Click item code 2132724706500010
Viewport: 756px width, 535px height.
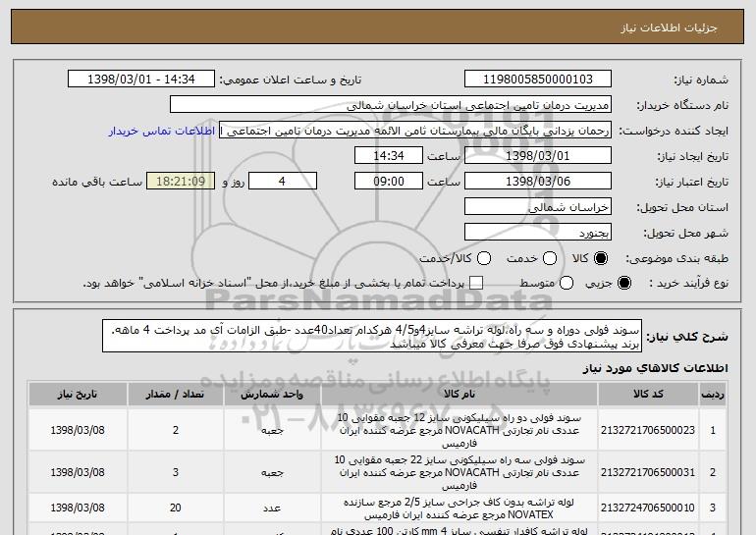tap(648, 508)
